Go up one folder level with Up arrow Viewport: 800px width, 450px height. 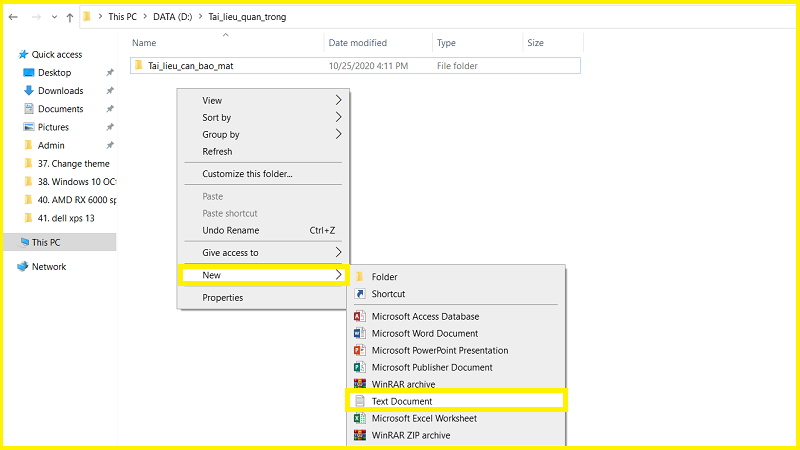[70, 17]
